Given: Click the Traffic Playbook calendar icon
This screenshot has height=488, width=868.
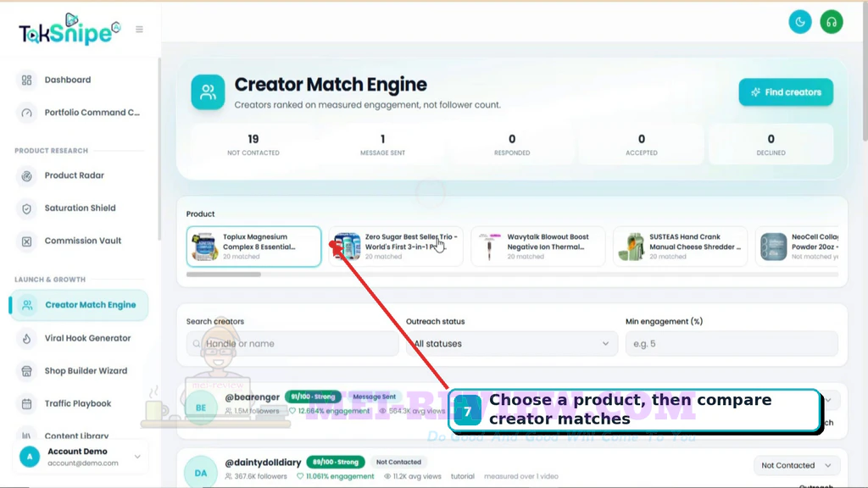Looking at the screenshot, I should click(x=26, y=404).
